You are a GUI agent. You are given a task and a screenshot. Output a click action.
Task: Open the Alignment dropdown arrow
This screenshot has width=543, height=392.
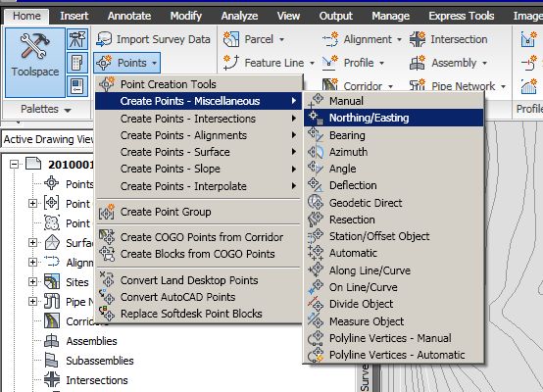coord(399,39)
